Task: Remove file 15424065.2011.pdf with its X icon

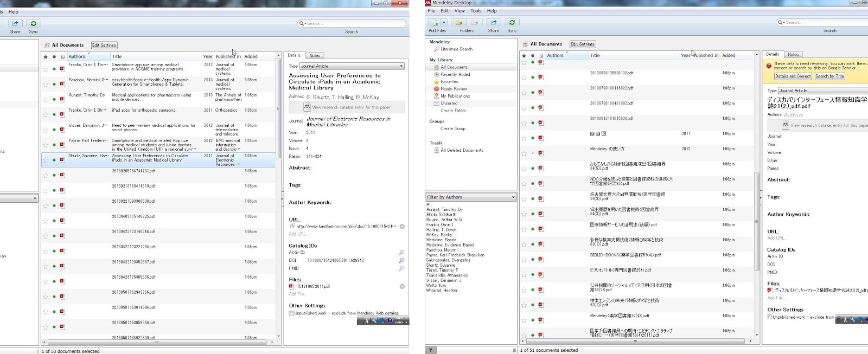Action: [402, 286]
